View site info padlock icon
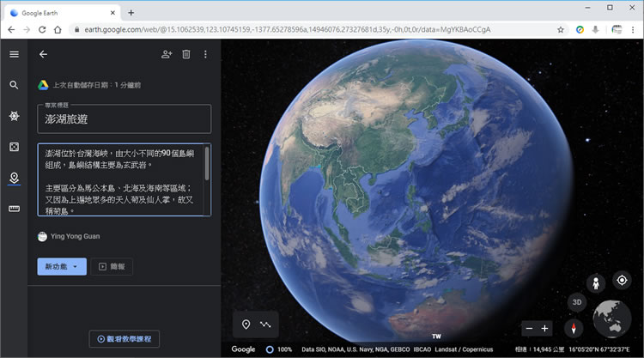 click(x=76, y=29)
